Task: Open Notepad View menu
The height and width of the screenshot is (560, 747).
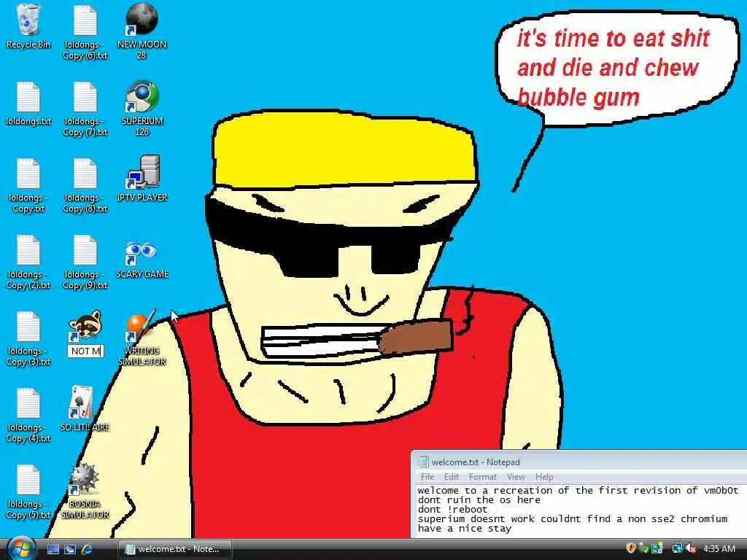Action: coord(516,477)
